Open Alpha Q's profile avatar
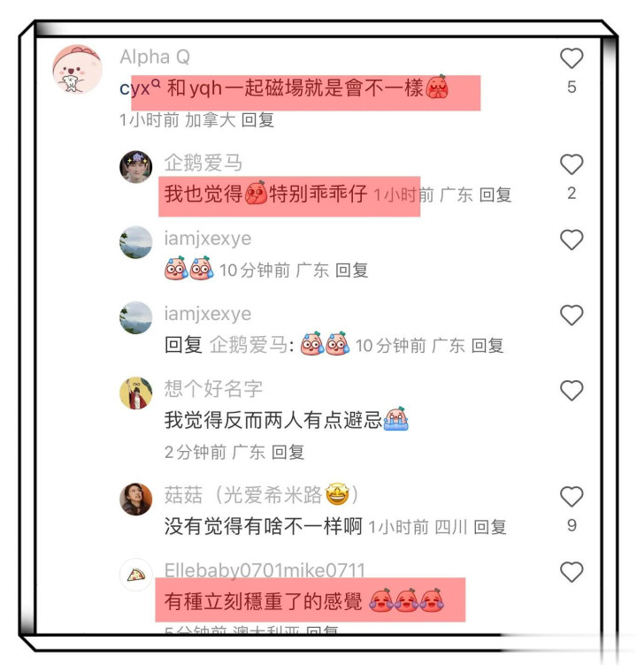 click(x=77, y=69)
